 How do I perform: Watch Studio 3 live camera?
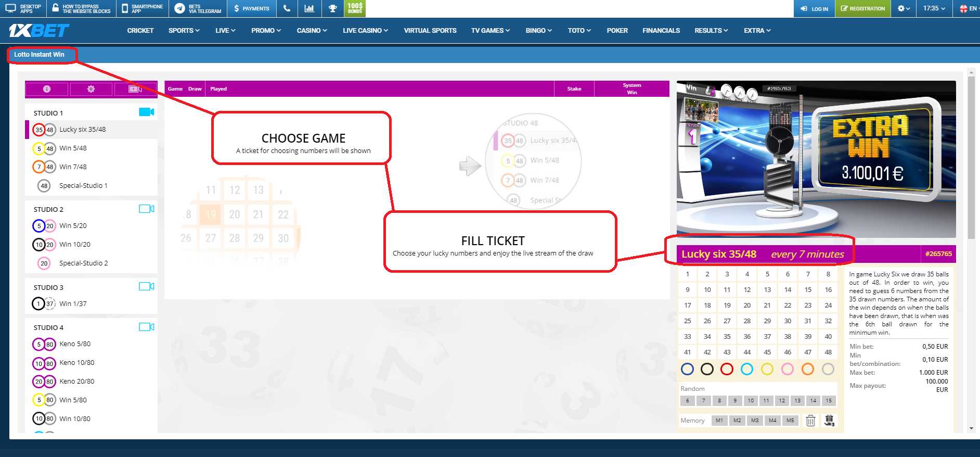coord(147,286)
